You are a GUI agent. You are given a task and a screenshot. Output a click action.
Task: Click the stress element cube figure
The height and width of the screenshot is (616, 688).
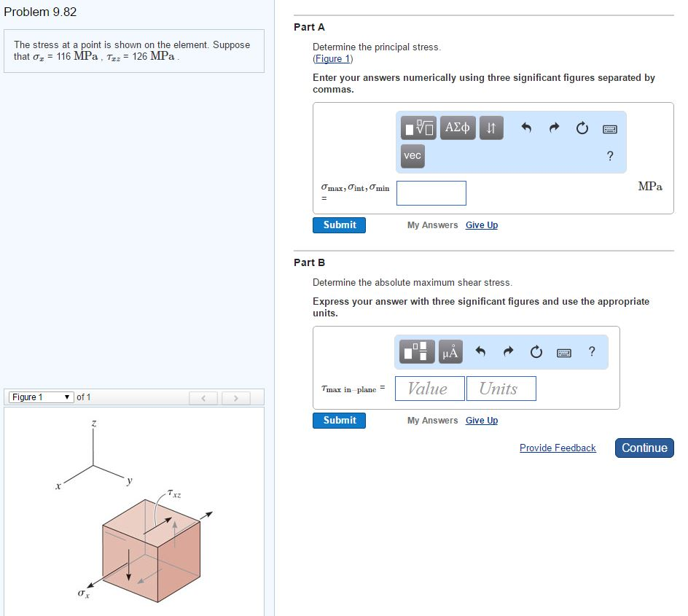pos(152,550)
